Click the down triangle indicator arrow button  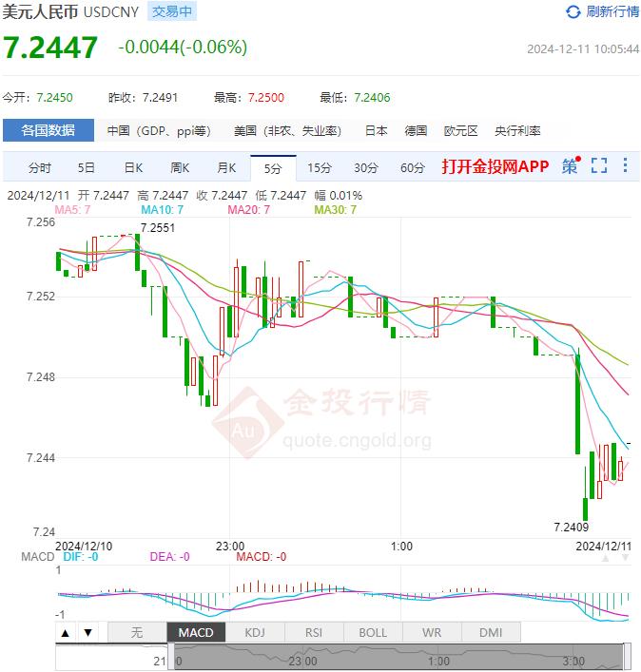point(87,633)
